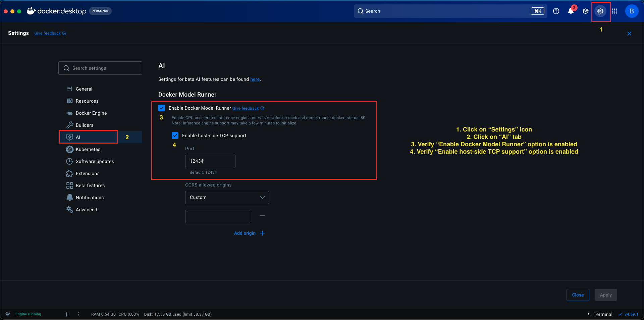Focus the Port number field
This screenshot has width=644, height=320.
[210, 161]
